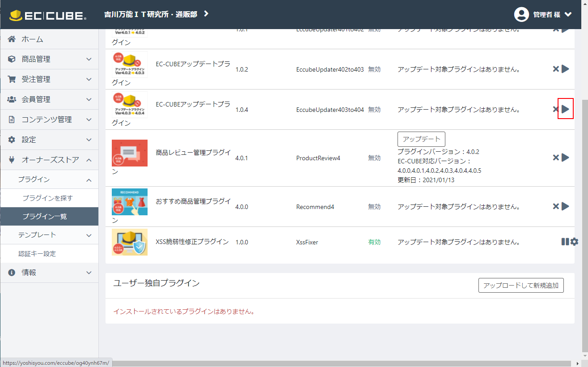Delete the Recommend4 plugin with X icon
588x367 pixels.
pos(556,206)
